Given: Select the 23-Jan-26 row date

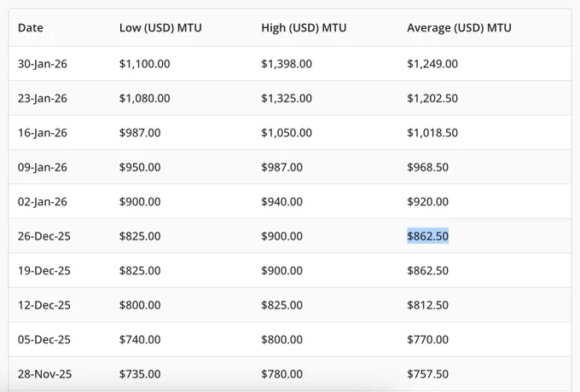Looking at the screenshot, I should pyautogui.click(x=43, y=98).
